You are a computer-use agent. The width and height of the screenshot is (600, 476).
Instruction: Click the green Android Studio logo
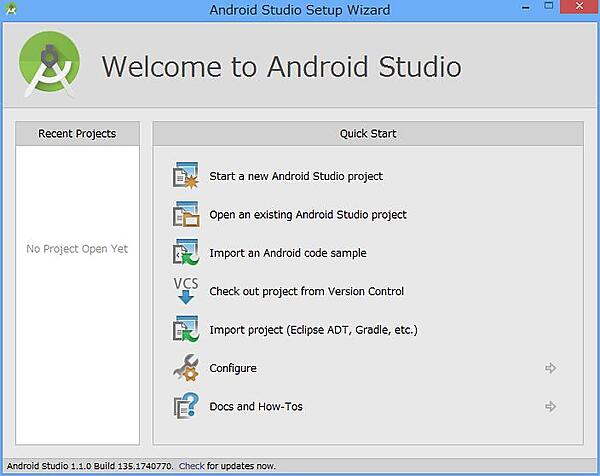pyautogui.click(x=49, y=65)
